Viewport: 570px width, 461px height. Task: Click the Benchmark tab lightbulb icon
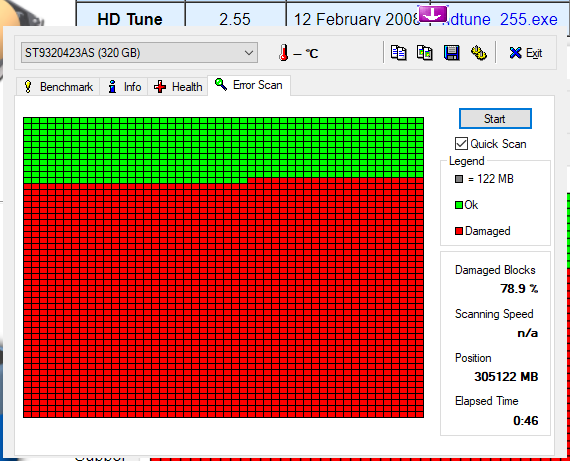click(x=28, y=87)
